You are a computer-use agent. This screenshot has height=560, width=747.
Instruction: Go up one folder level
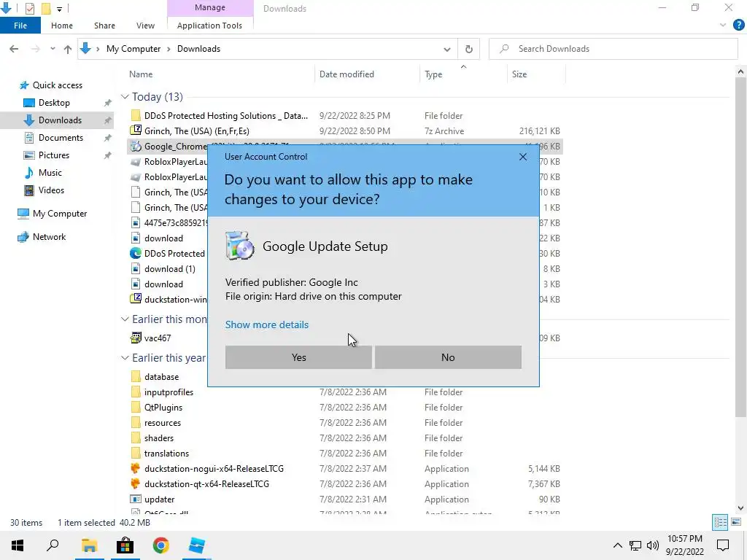(x=68, y=49)
